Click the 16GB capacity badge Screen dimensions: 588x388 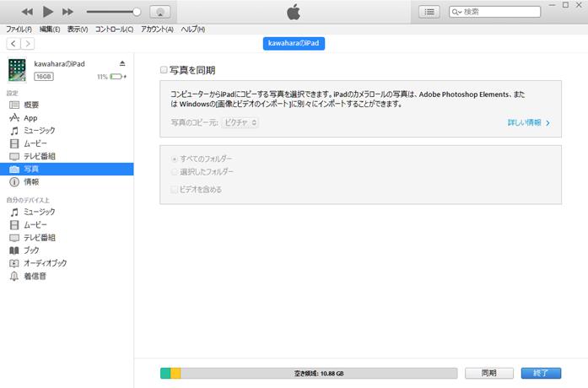click(x=44, y=77)
